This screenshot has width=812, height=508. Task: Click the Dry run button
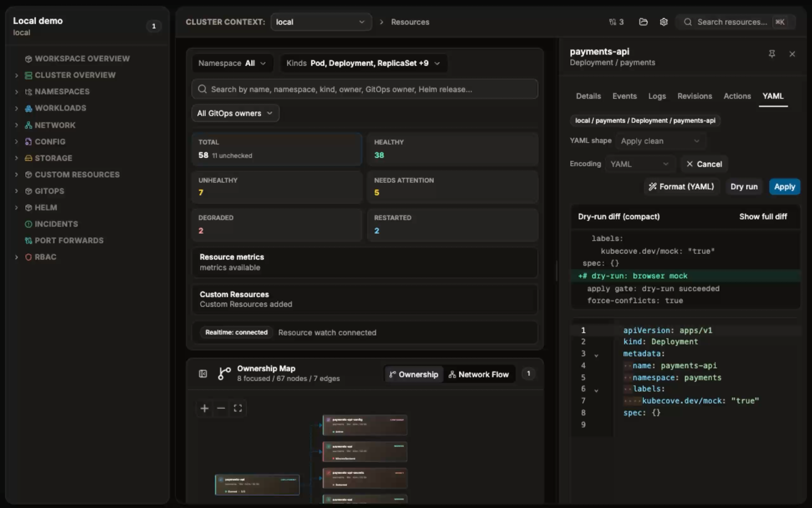pos(744,186)
